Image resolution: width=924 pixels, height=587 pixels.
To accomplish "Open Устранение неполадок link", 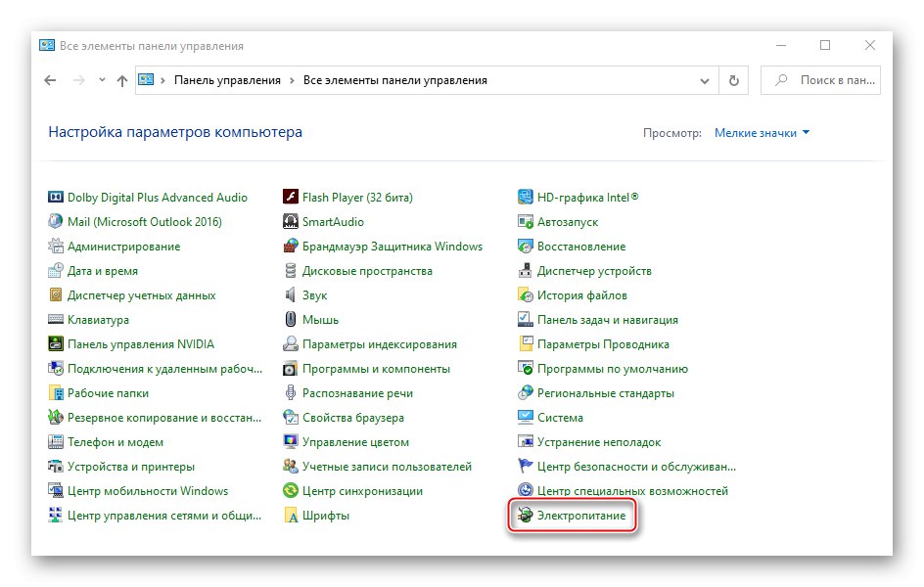I will click(x=599, y=442).
